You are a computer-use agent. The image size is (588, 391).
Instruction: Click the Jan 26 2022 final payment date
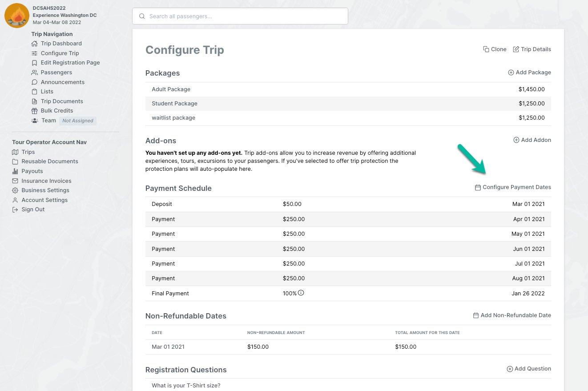[528, 294]
